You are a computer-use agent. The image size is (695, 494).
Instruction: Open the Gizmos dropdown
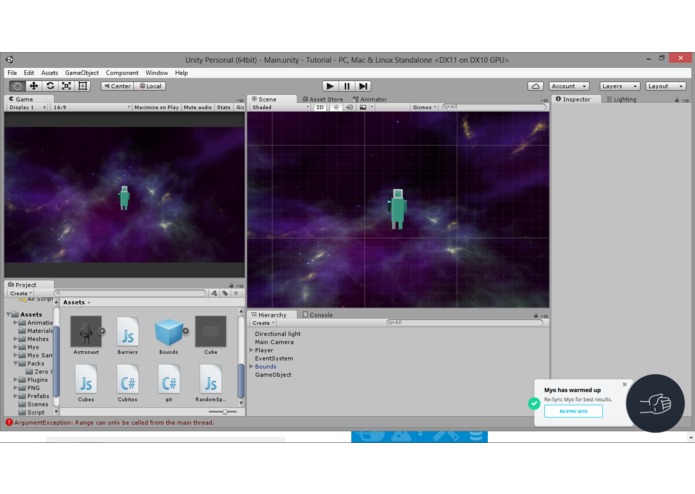[x=424, y=107]
